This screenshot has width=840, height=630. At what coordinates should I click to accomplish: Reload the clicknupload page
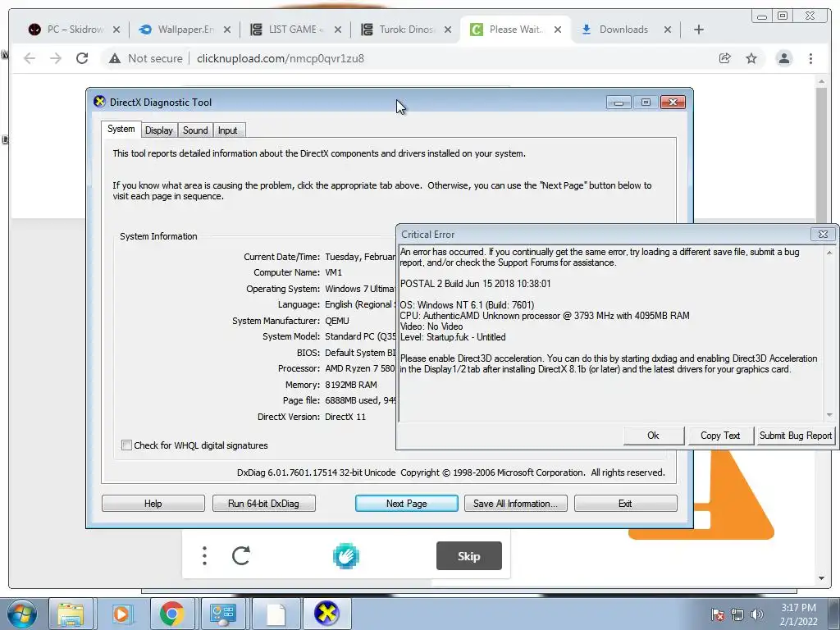coord(82,58)
